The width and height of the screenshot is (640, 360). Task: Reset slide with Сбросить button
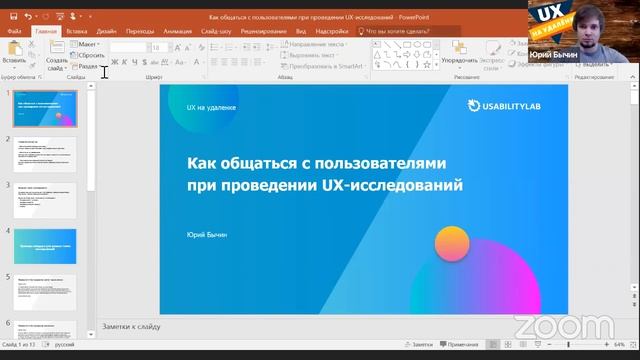pos(88,55)
